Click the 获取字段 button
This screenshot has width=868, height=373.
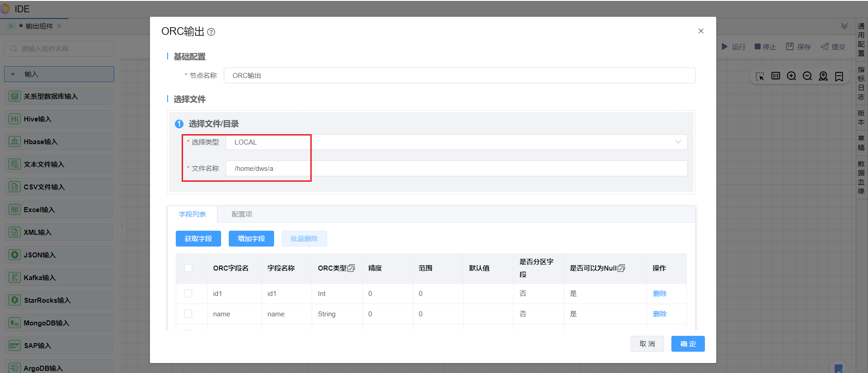[198, 239]
